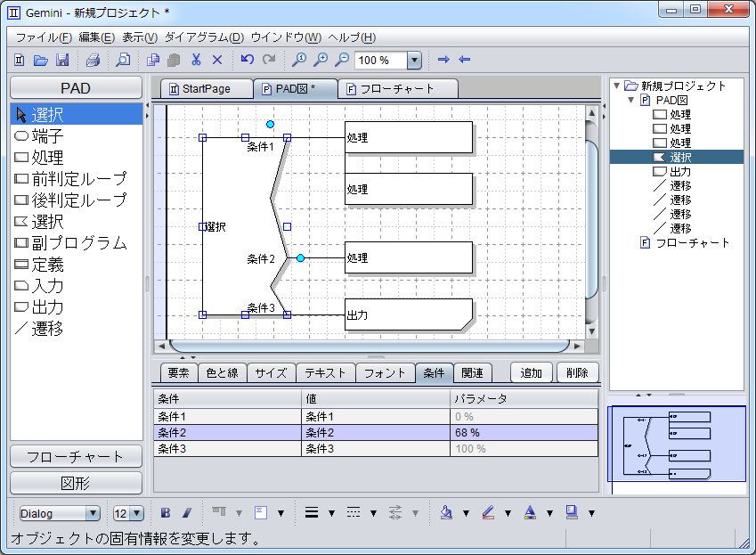Click the Zoom in magnifier icon
756x555 pixels.
321,60
